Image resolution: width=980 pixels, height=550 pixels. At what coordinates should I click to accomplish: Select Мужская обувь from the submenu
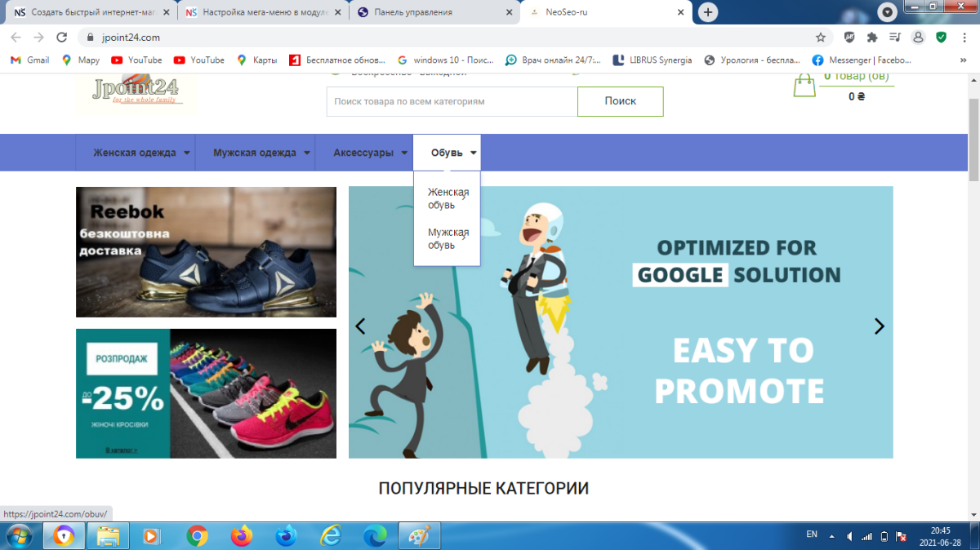click(448, 238)
